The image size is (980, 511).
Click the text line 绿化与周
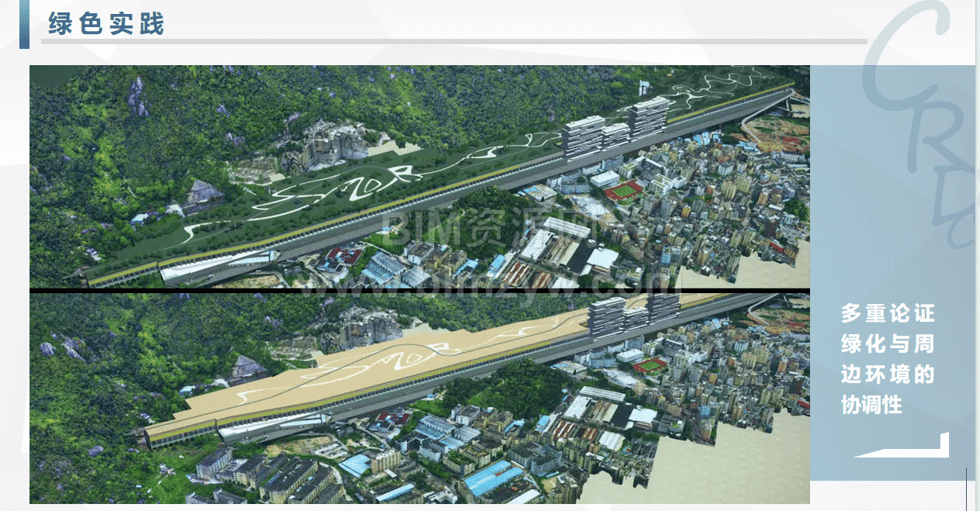click(x=888, y=344)
